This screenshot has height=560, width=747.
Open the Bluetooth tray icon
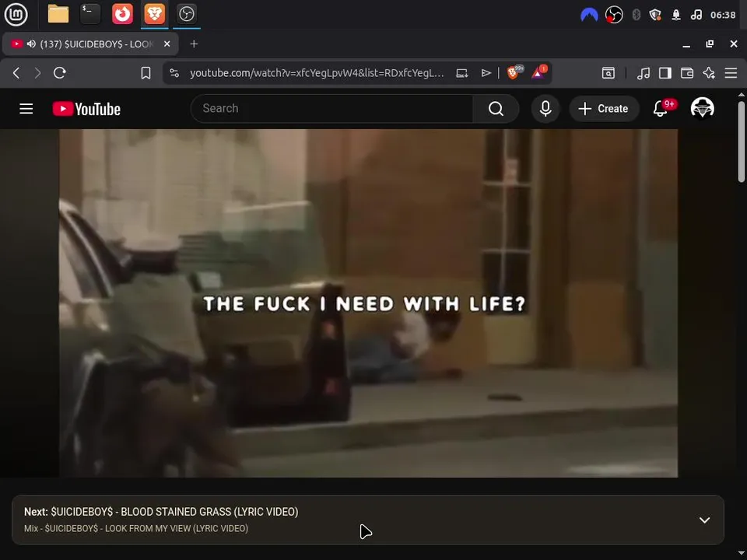coord(636,15)
